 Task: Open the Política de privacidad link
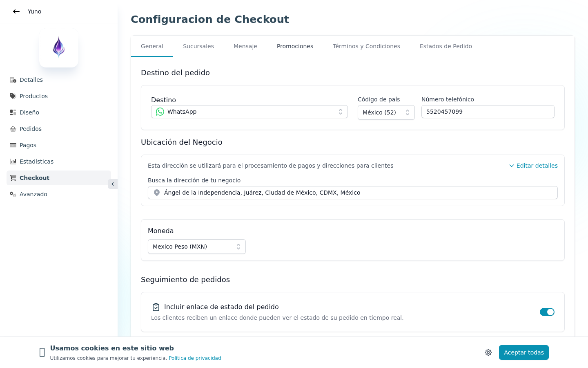click(195, 358)
